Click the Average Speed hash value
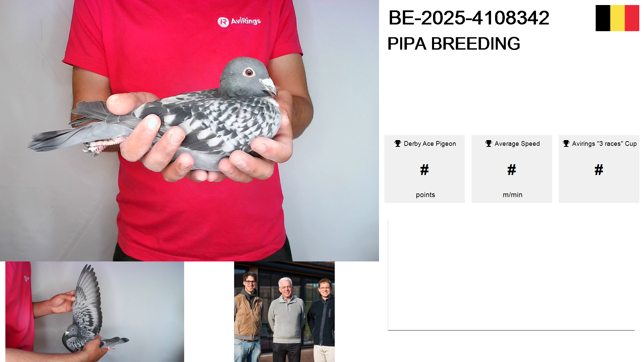Viewport: 644px width, 362px height. 512,170
